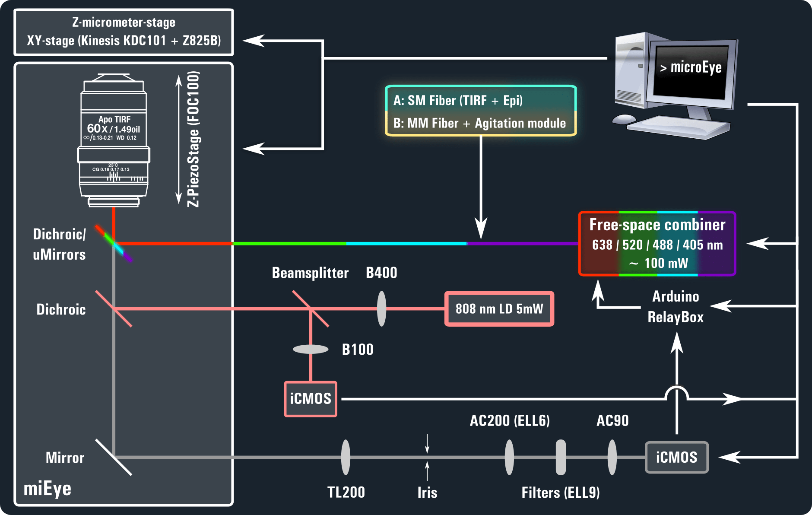Click the 'B400' label
The height and width of the screenshot is (515, 812).
click(x=381, y=273)
